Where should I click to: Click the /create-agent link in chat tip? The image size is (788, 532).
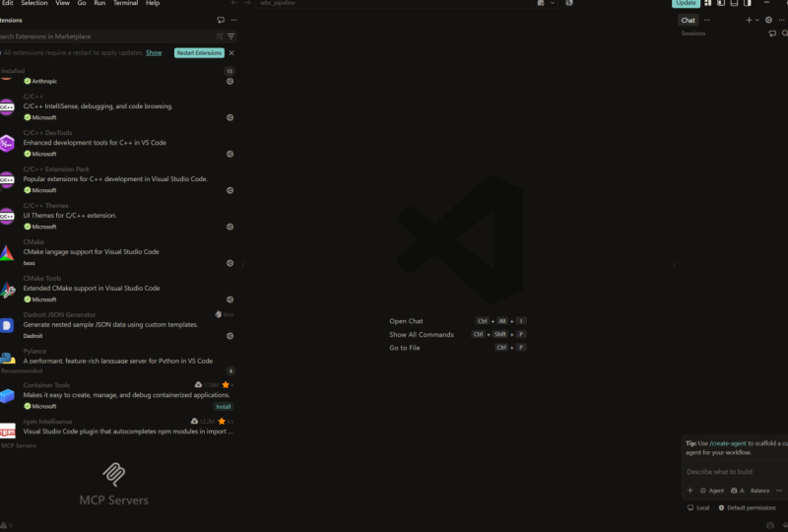[x=728, y=443]
